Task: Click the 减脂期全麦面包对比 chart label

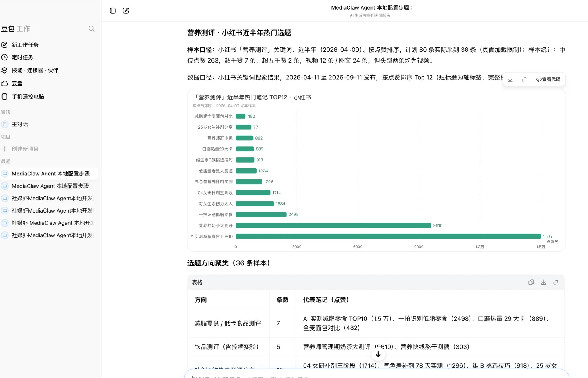Action: 214,116
